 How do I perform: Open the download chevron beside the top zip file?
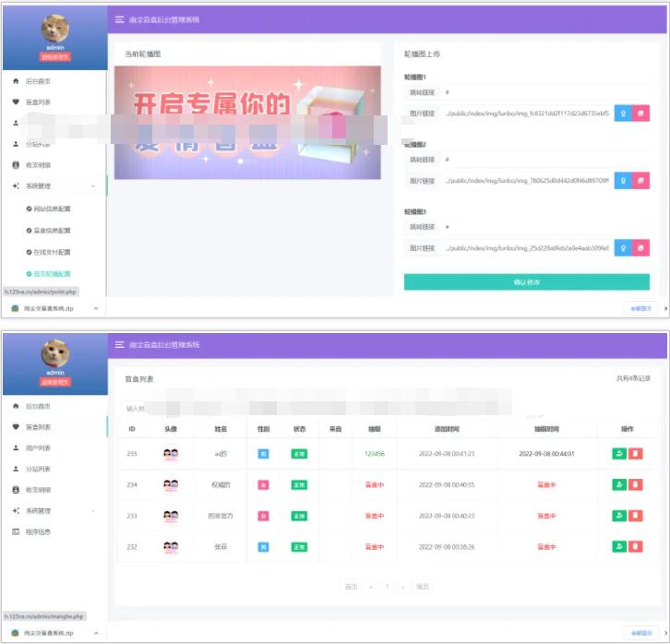[x=96, y=308]
